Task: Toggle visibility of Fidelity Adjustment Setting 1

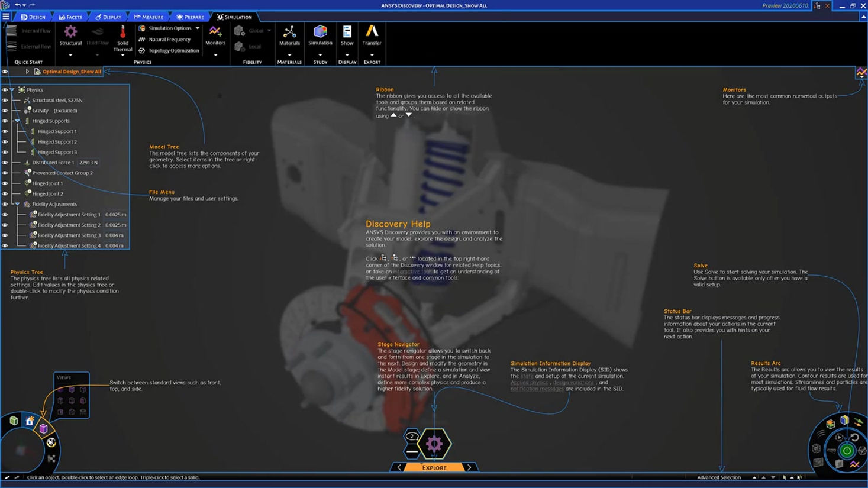Action: tap(5, 215)
